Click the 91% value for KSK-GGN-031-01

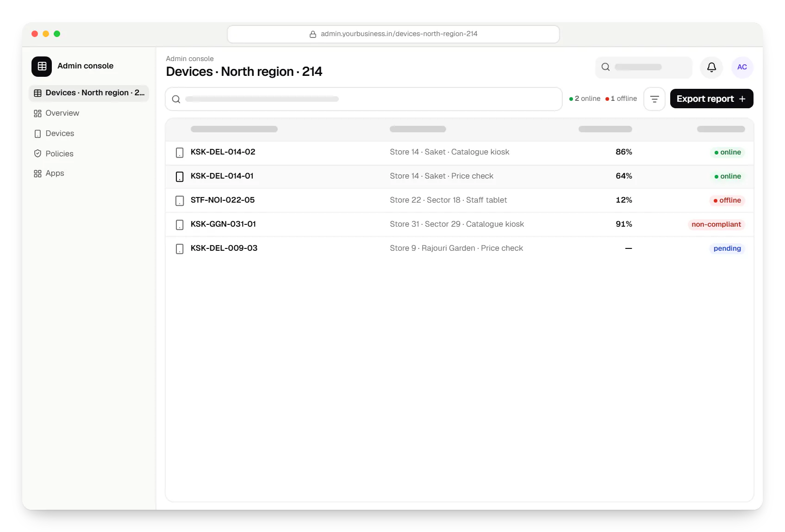point(624,224)
